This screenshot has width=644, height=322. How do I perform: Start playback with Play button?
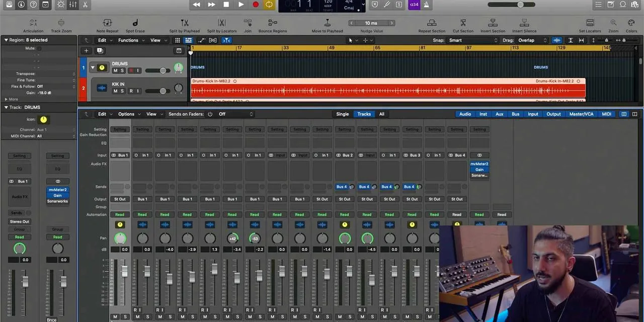(x=241, y=5)
